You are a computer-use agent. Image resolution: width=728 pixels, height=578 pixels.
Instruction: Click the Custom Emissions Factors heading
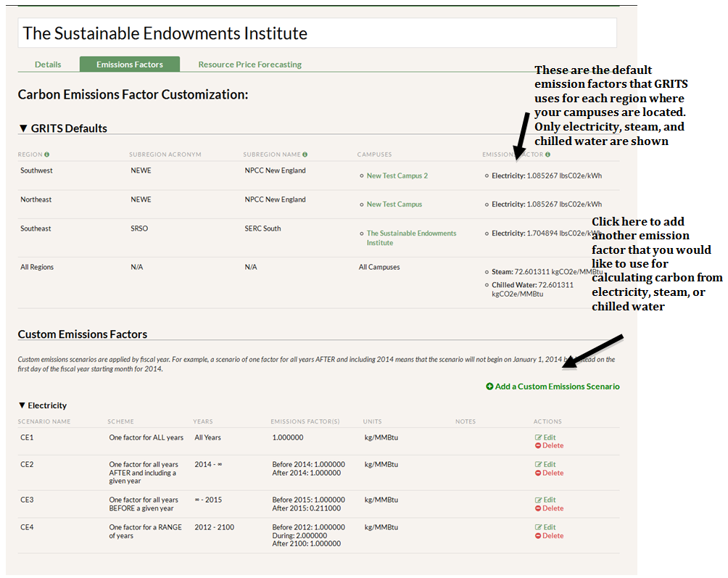tap(83, 334)
